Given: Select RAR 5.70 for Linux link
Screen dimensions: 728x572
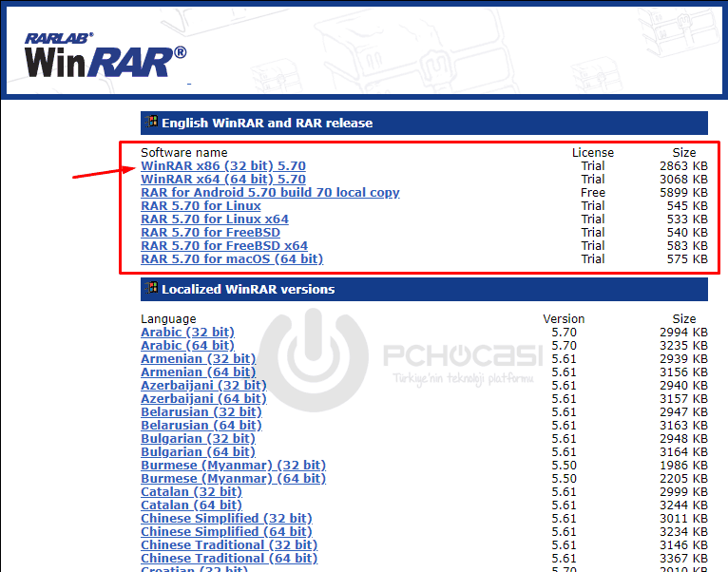Looking at the screenshot, I should (x=201, y=206).
